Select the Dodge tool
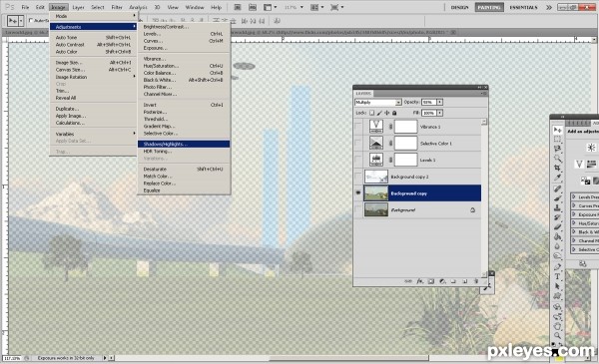The height and width of the screenshot is (364, 599). point(557,256)
